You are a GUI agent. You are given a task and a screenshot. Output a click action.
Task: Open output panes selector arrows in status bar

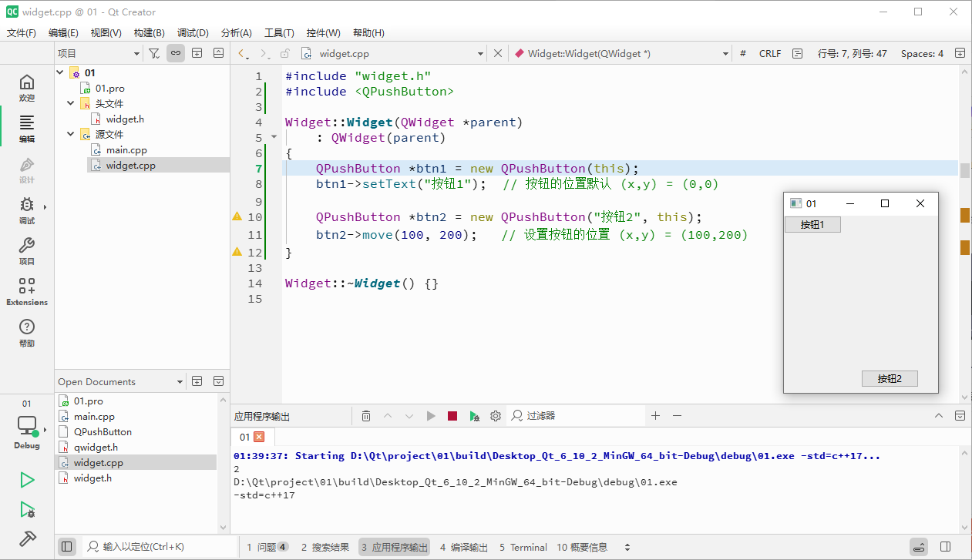(x=627, y=547)
